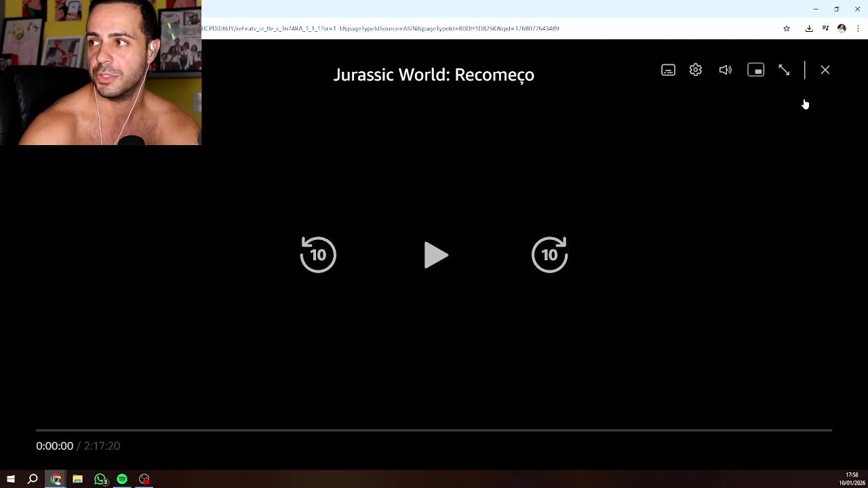This screenshot has width=868, height=488.
Task: Open Windows taskbar search
Action: [x=33, y=479]
